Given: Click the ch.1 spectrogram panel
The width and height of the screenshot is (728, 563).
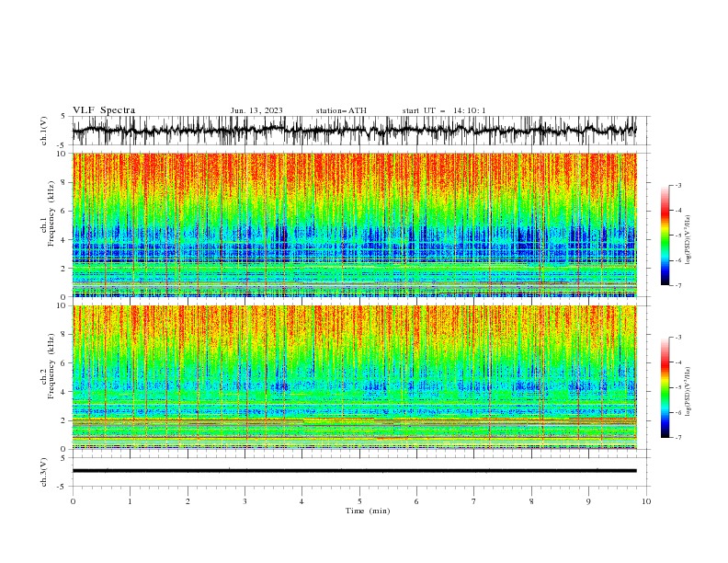Looking at the screenshot, I should coord(355,224).
